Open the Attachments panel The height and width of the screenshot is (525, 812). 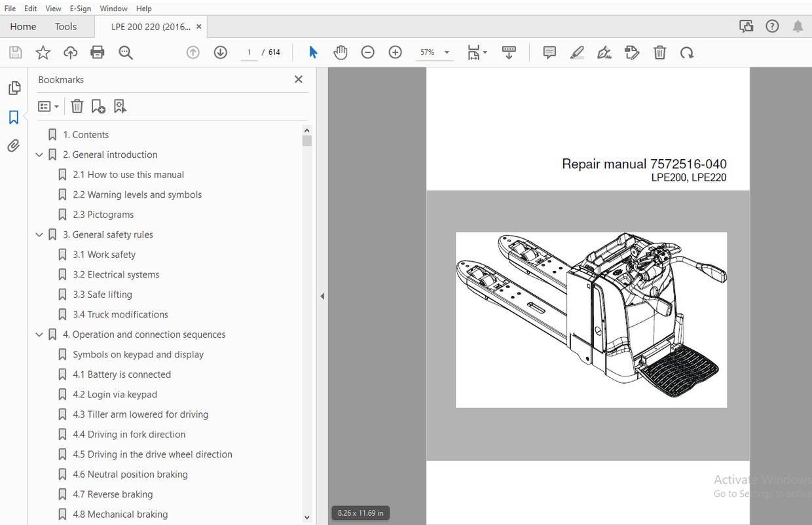[14, 145]
